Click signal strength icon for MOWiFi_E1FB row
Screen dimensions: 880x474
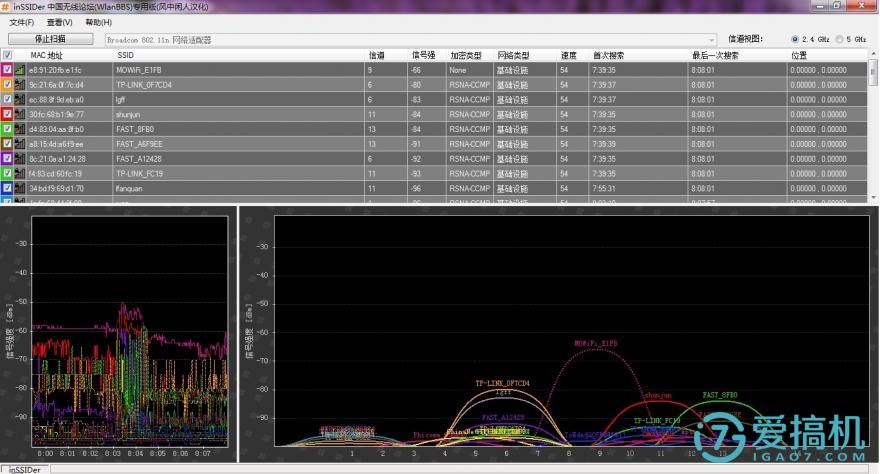tap(20, 70)
